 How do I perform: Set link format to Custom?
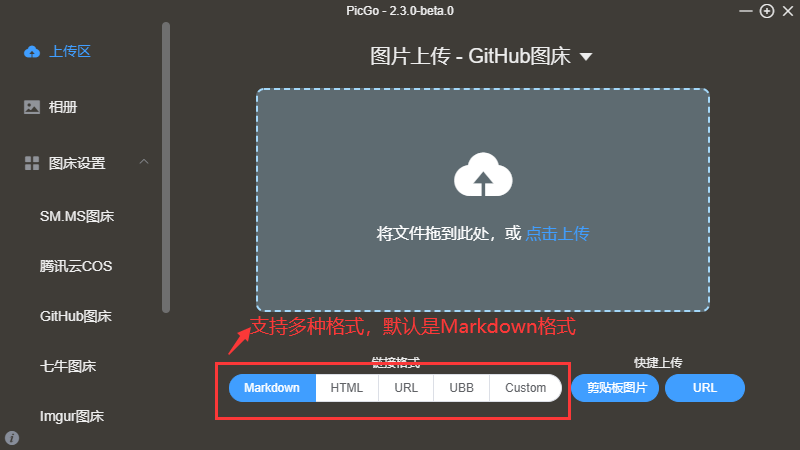[x=526, y=388]
